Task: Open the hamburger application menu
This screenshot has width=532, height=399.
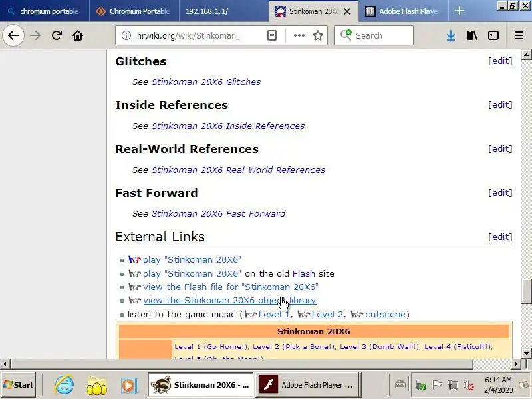Action: tap(519, 35)
